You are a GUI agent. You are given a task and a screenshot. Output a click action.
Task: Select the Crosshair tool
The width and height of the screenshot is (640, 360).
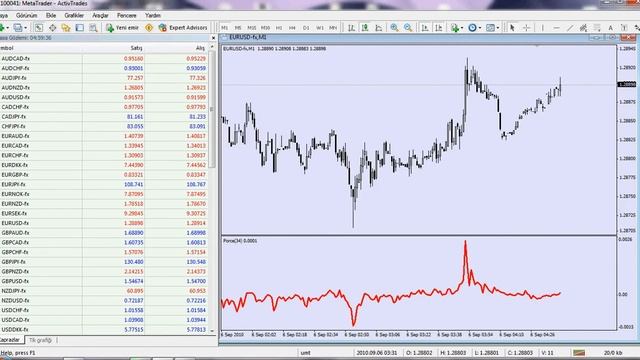[x=527, y=28]
